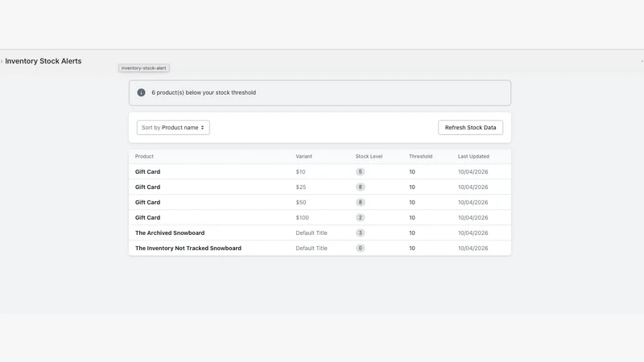
Task: Click Default Title for The Archived Snowboard
Action: [x=312, y=233]
